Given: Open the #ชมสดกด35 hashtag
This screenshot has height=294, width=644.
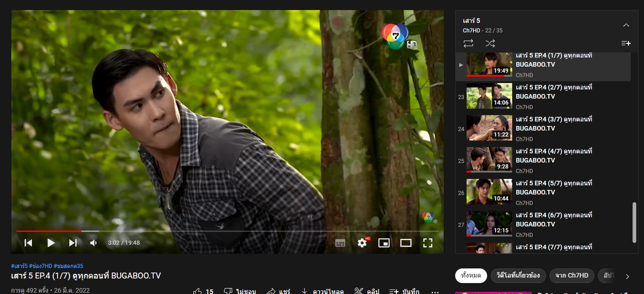Looking at the screenshot, I should point(68,266).
